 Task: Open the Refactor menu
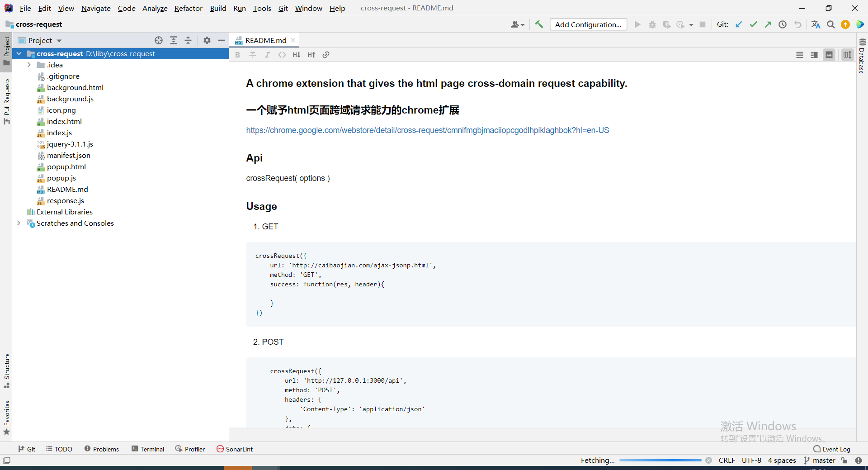188,8
